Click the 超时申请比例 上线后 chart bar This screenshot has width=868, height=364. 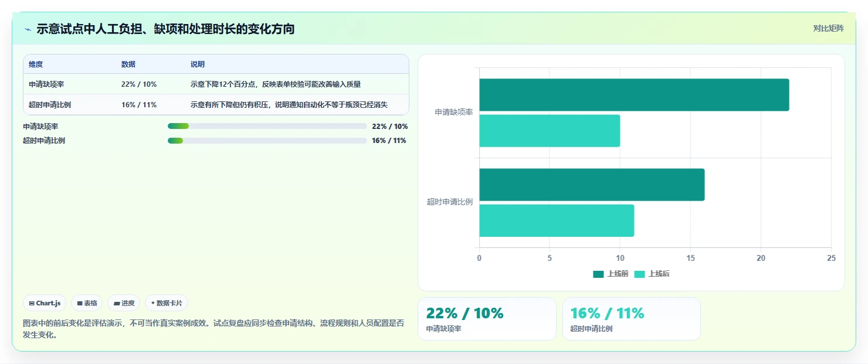pyautogui.click(x=557, y=220)
